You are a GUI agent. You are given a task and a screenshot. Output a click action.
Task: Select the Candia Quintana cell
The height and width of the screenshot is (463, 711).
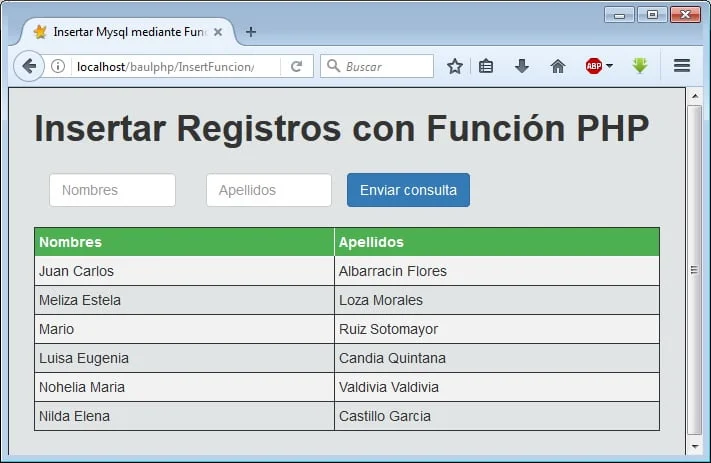497,358
